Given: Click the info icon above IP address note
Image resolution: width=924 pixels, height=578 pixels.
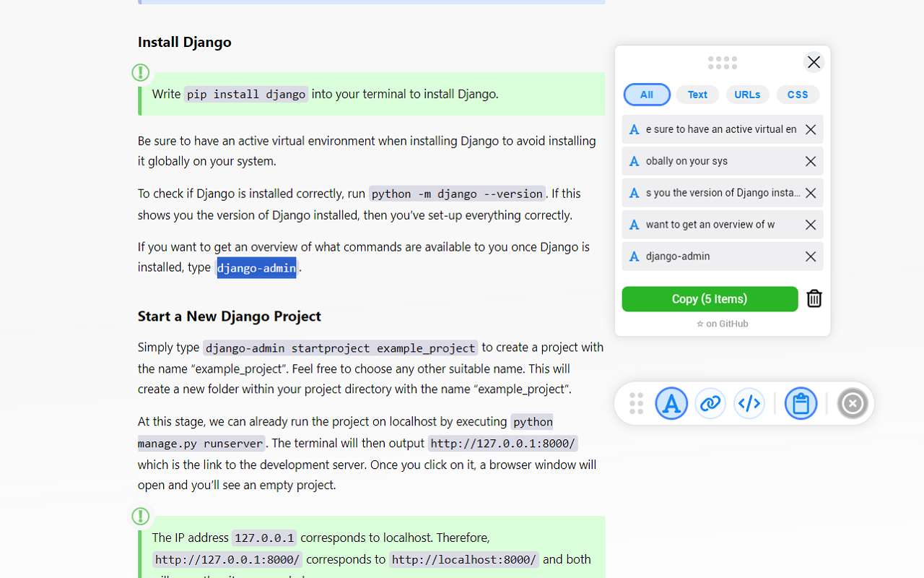Looking at the screenshot, I should [x=141, y=516].
